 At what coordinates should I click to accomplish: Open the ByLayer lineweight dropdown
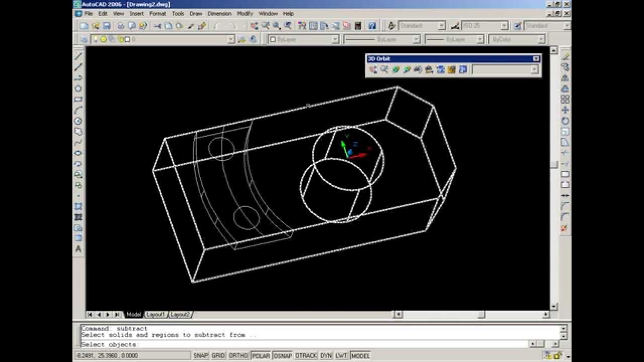tap(480, 39)
